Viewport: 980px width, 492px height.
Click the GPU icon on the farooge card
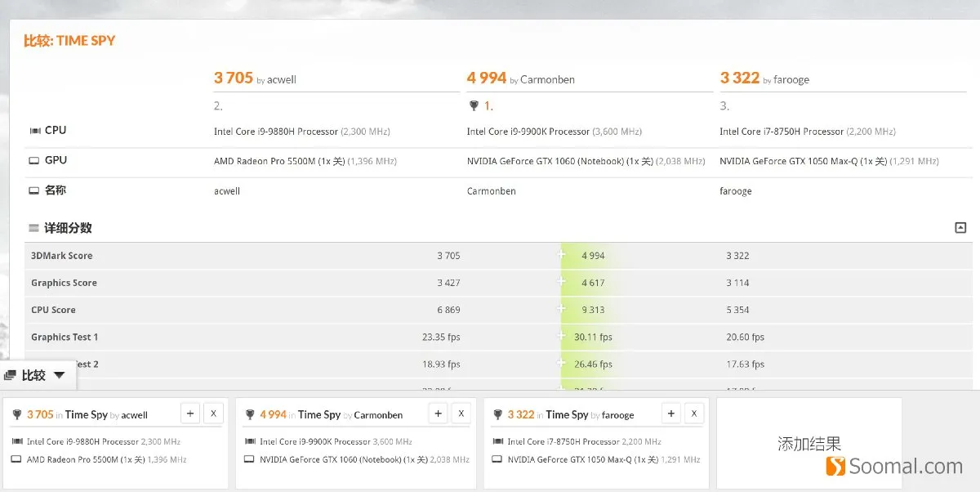point(497,460)
